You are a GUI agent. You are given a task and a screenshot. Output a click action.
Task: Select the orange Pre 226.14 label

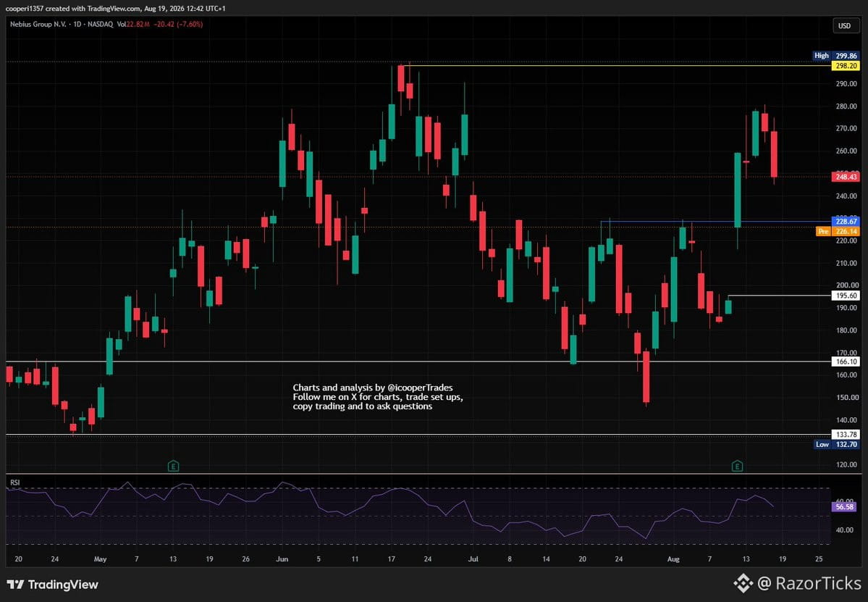coord(838,231)
